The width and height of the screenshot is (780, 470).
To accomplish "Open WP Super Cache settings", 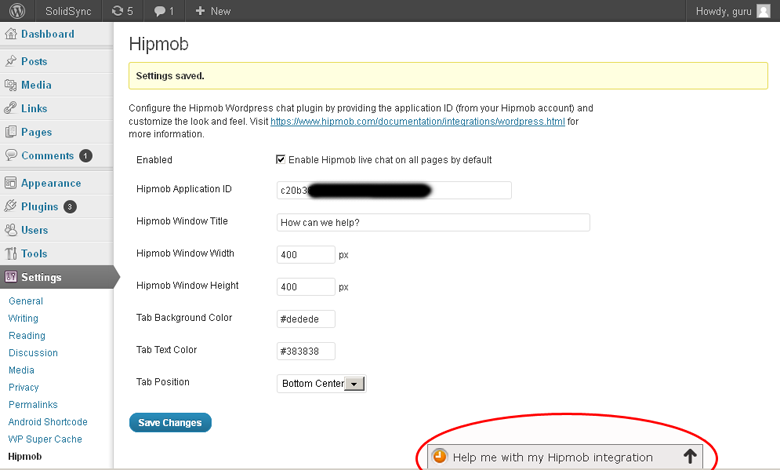I will click(x=45, y=439).
